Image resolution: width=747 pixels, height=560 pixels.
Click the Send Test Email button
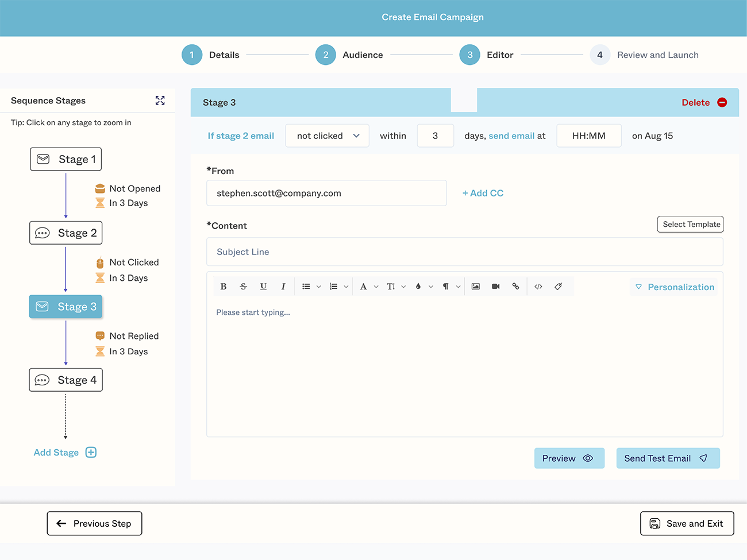pos(668,458)
